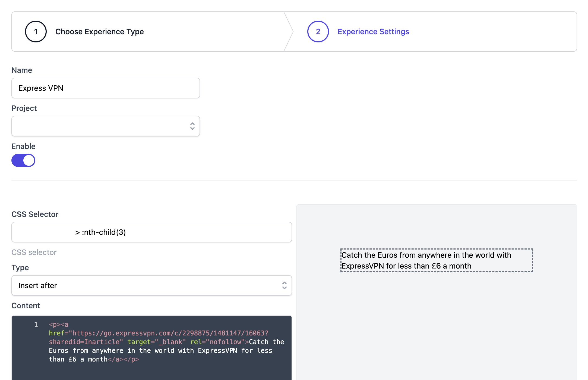Screen dimensions: 588x380
Task: Click the Enable label
Action: click(x=23, y=146)
